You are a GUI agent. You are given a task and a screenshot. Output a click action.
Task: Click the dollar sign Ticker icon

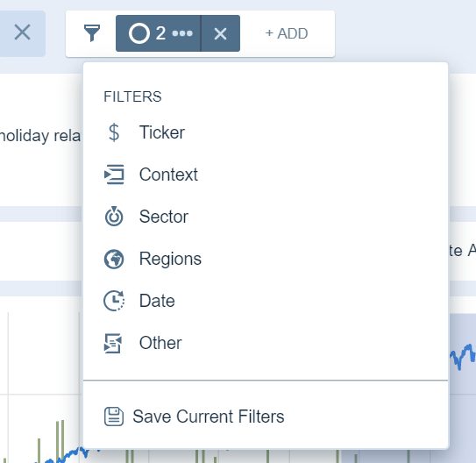pos(114,132)
